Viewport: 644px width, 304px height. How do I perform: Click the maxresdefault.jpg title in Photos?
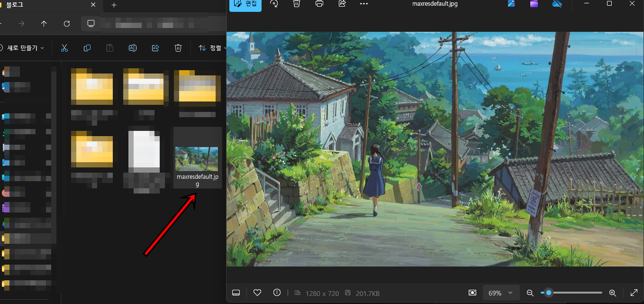pyautogui.click(x=435, y=4)
